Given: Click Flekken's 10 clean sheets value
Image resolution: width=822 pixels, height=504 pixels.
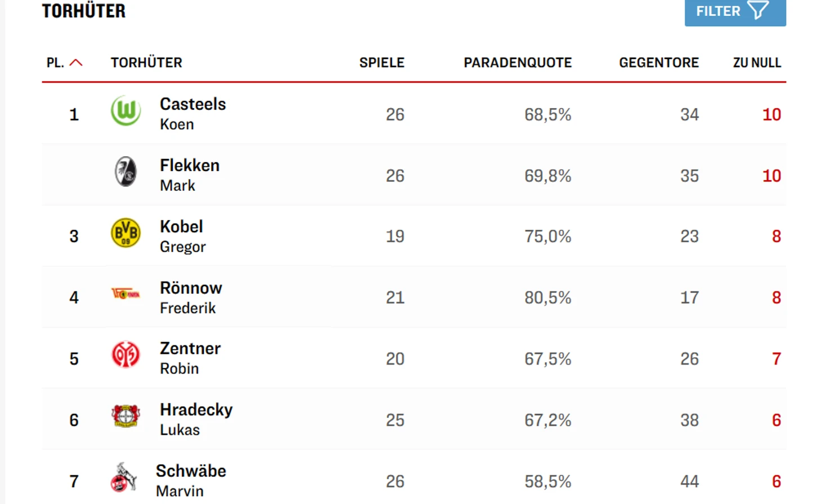Looking at the screenshot, I should (x=771, y=175).
